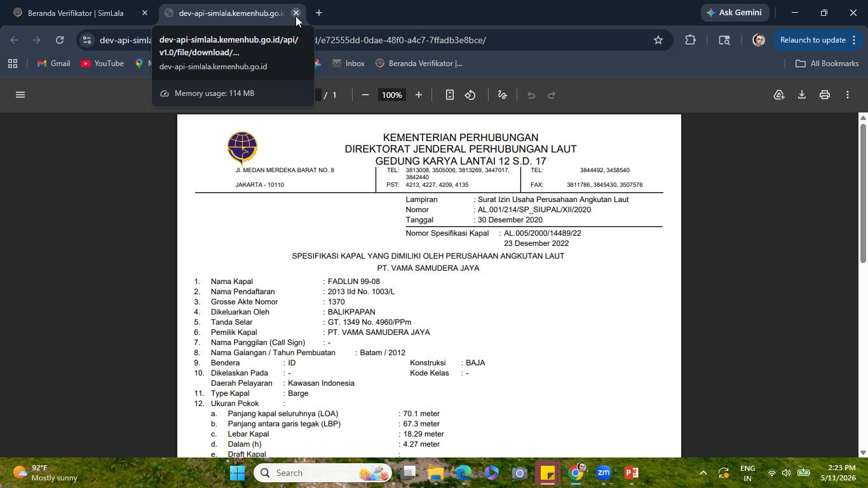The height and width of the screenshot is (488, 868).
Task: Click the fit to page icon
Action: pyautogui.click(x=449, y=95)
